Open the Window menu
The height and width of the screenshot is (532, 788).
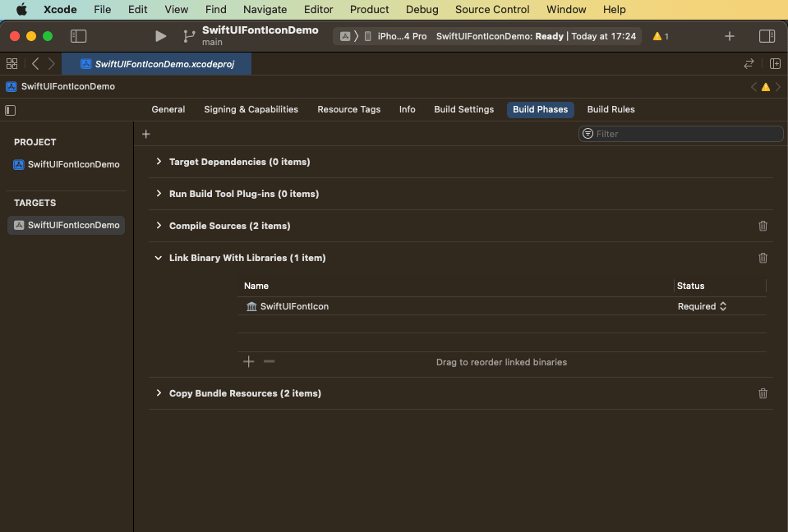(566, 10)
